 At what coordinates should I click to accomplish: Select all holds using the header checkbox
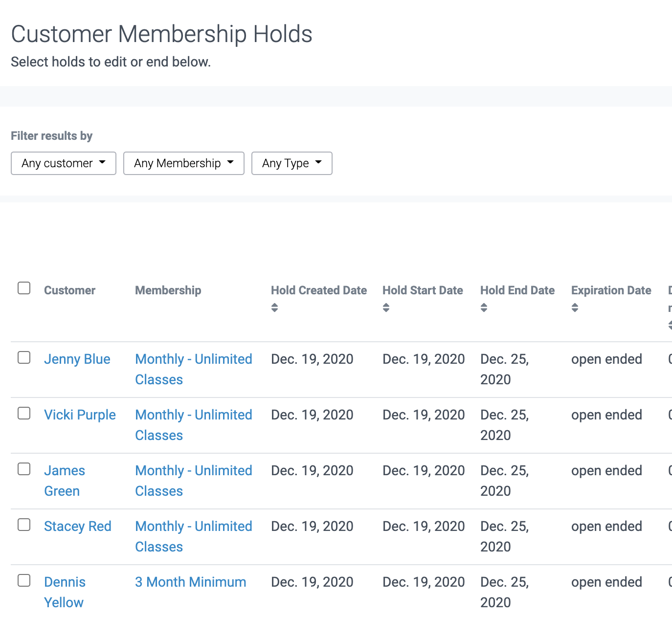click(23, 288)
